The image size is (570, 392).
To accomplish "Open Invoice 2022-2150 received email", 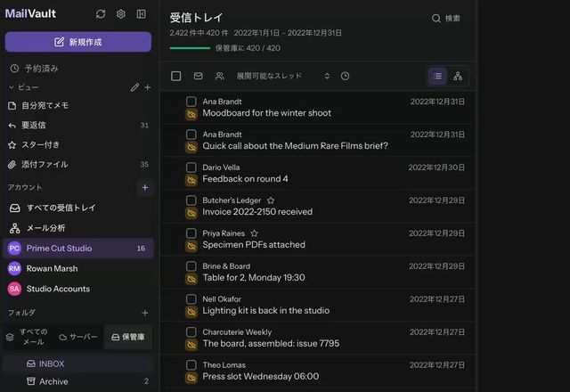I will pyautogui.click(x=318, y=206).
